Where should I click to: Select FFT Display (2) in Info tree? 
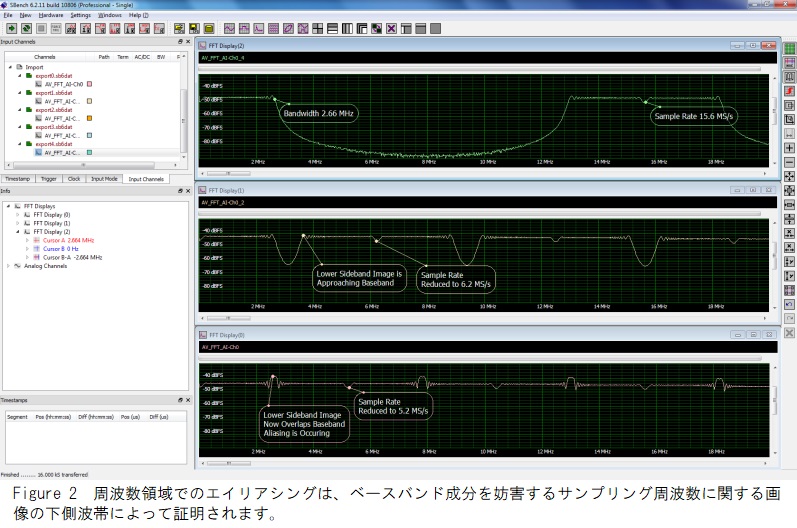click(52, 232)
